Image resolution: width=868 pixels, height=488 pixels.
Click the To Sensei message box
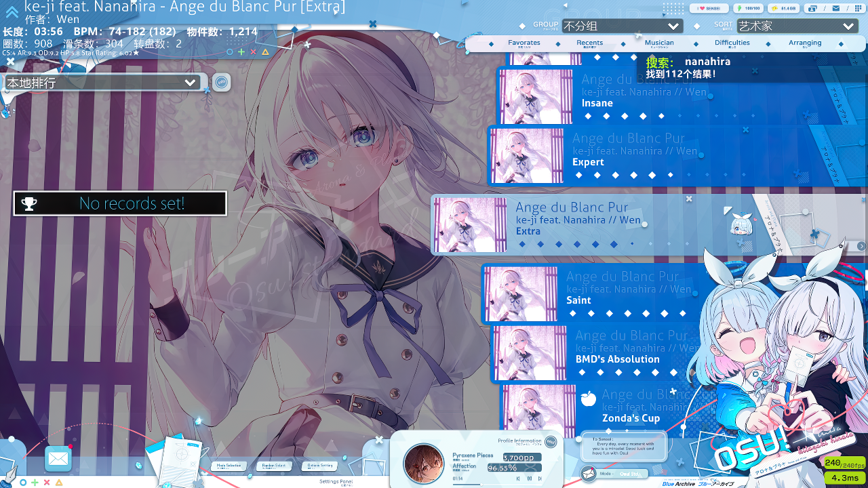click(x=624, y=447)
